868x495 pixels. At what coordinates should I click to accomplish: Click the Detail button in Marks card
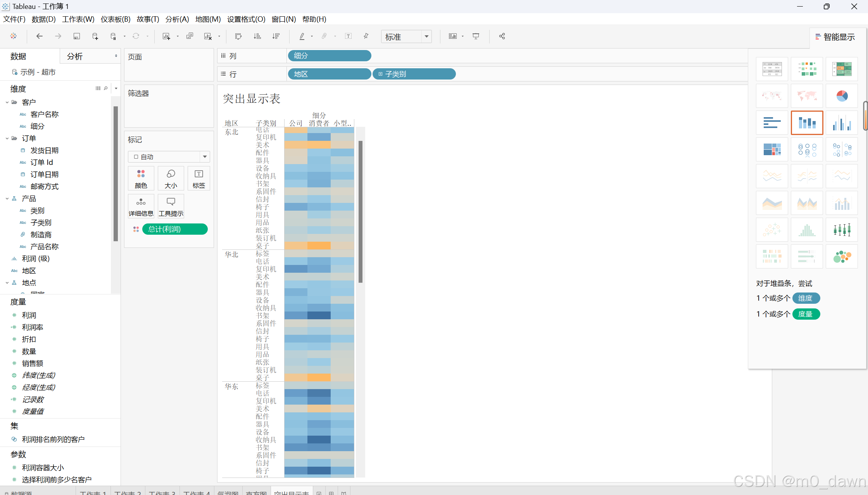coord(141,206)
